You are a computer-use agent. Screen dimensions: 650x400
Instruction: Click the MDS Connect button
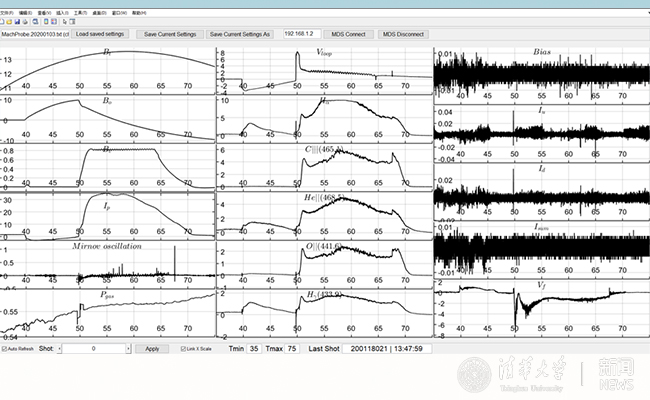click(x=349, y=34)
